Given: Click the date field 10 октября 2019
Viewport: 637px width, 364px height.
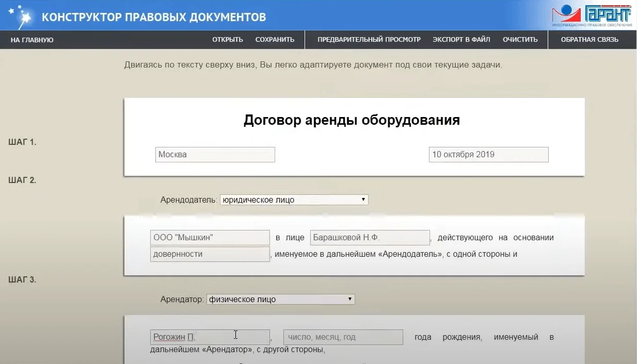Looking at the screenshot, I should tap(488, 155).
